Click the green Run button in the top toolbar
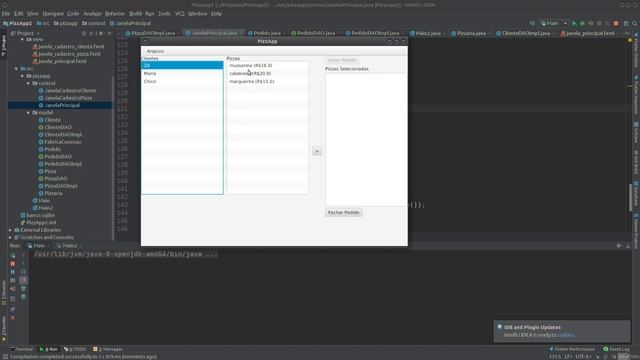The width and height of the screenshot is (640, 360). click(x=574, y=24)
